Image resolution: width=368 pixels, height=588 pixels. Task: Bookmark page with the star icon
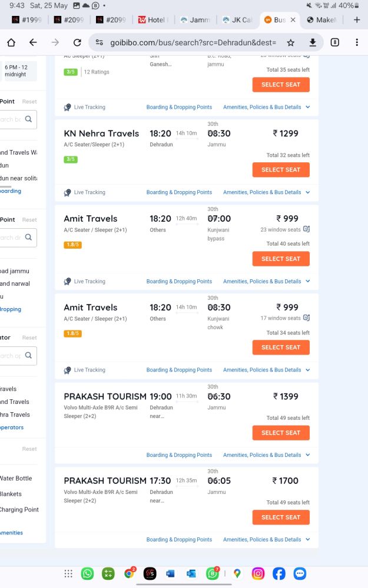290,42
